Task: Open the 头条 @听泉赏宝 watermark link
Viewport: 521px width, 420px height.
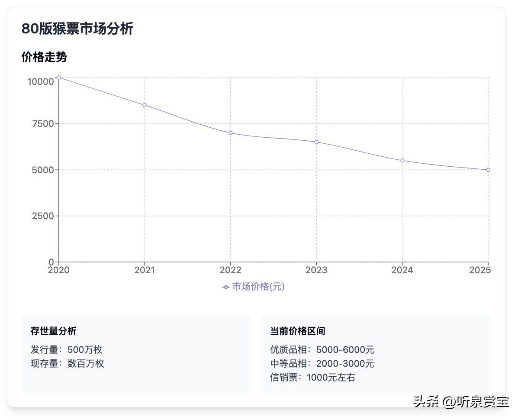Action: [461, 401]
